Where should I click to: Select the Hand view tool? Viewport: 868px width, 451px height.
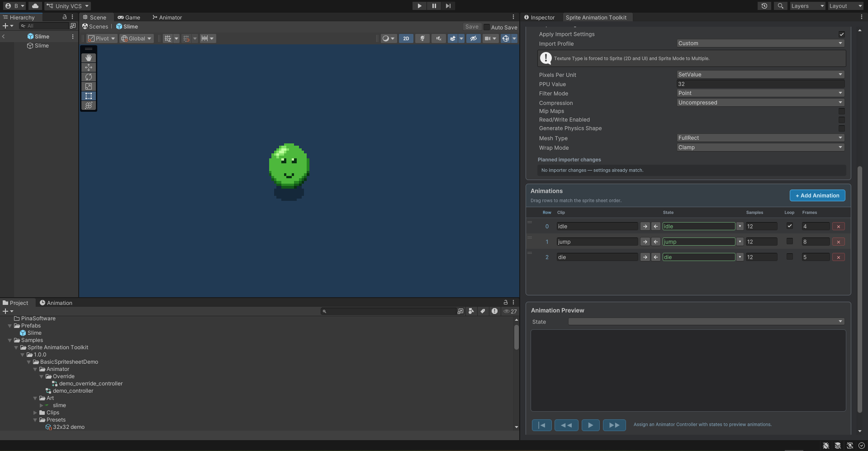click(x=89, y=58)
